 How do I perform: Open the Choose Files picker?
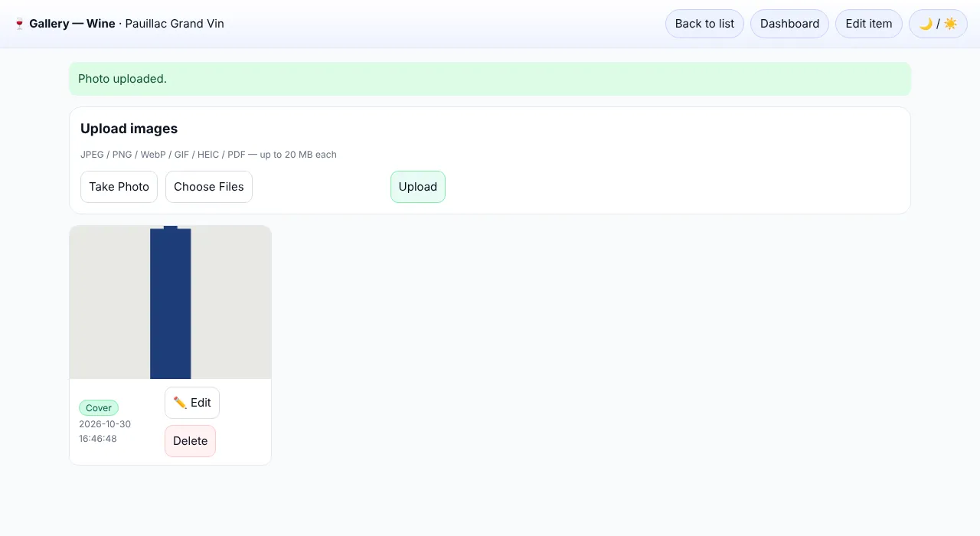[x=209, y=187]
